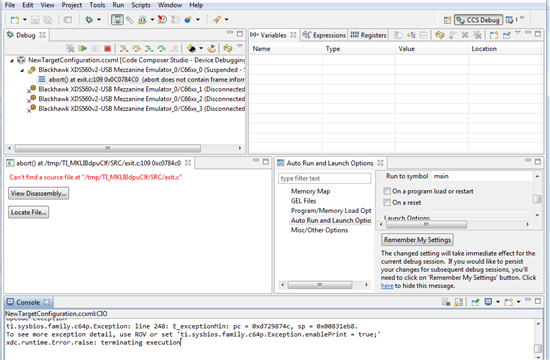550x360 pixels.
Task: Open the Project menu
Action: 72,5
